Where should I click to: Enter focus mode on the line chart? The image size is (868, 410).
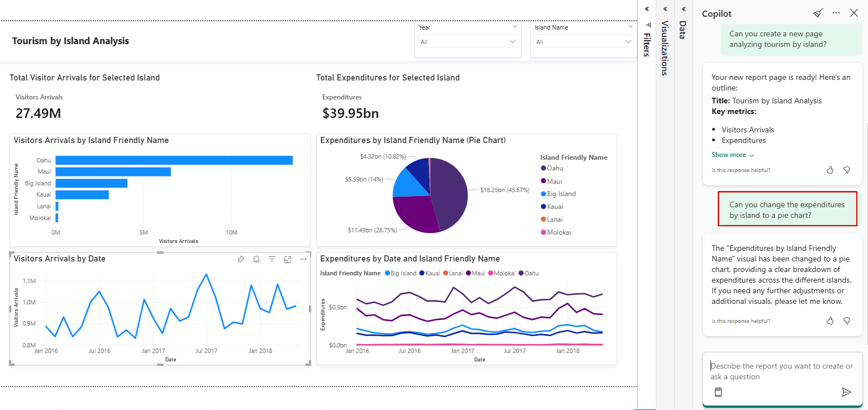pyautogui.click(x=288, y=259)
